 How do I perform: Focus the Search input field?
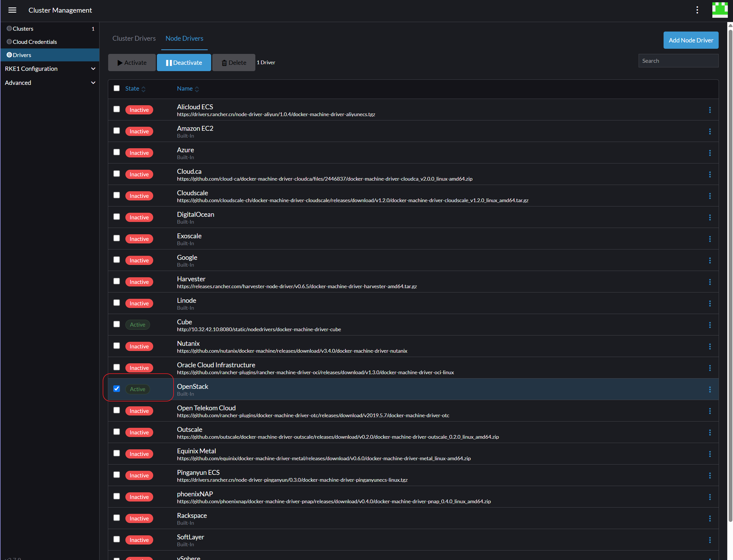[678, 61]
